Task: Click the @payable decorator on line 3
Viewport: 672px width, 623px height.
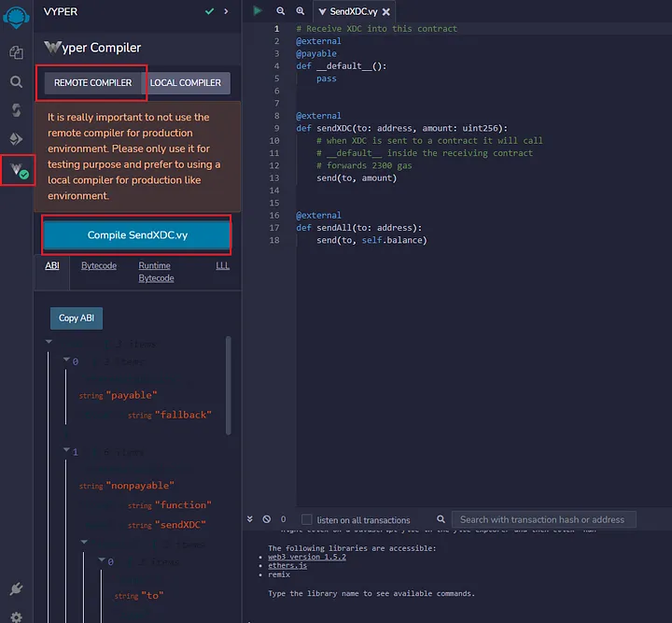Action: [x=316, y=53]
